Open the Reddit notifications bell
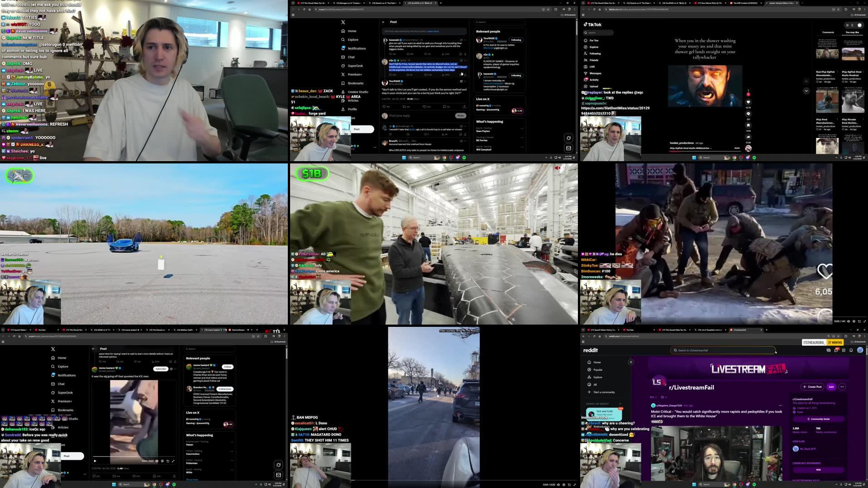This screenshot has width=868, height=488. [x=851, y=350]
